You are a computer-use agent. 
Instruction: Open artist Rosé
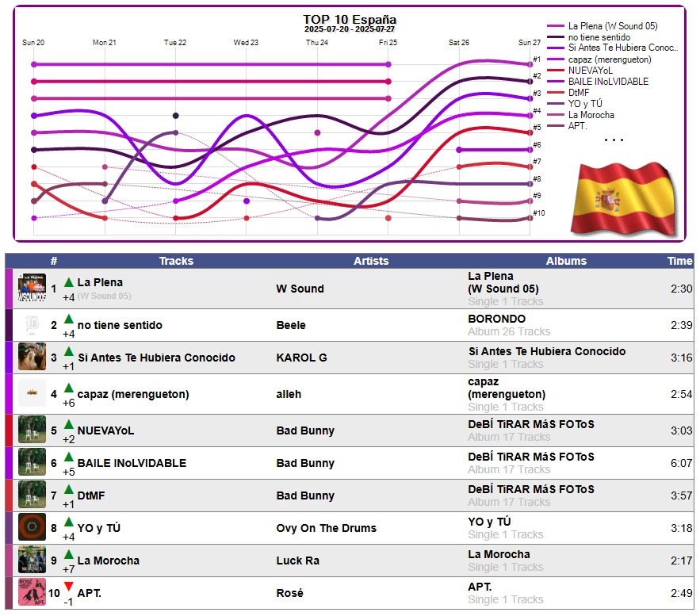tap(289, 593)
